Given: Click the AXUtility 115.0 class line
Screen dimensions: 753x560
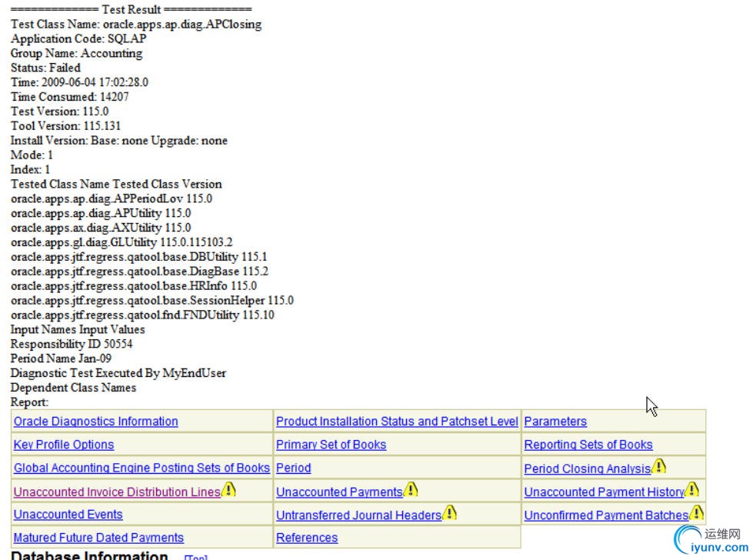Looking at the screenshot, I should coord(101,227).
